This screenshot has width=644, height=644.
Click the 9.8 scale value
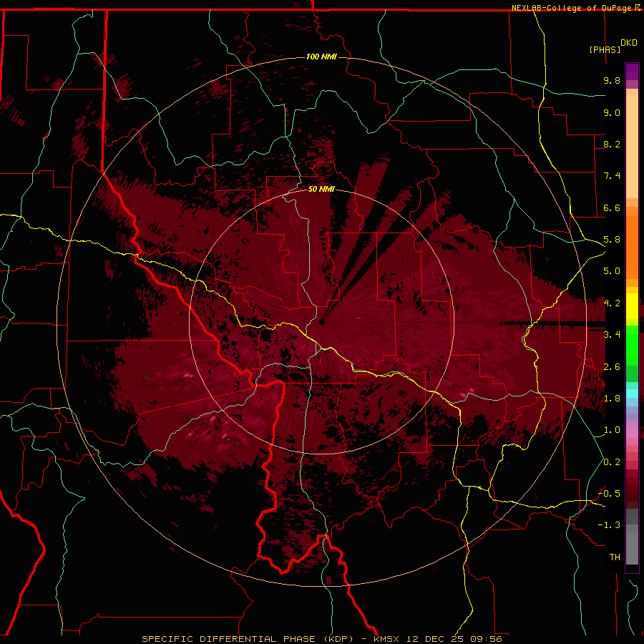coord(612,80)
